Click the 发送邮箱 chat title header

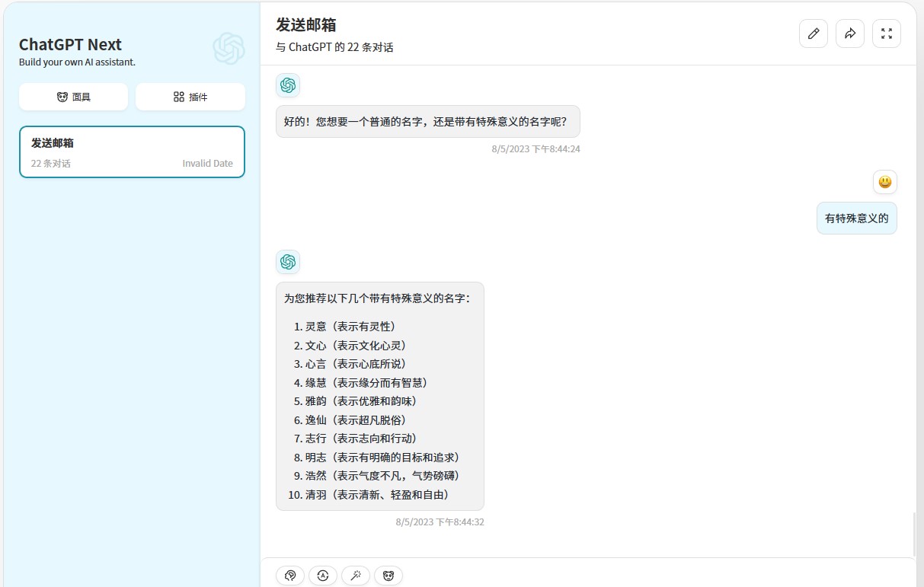(304, 25)
